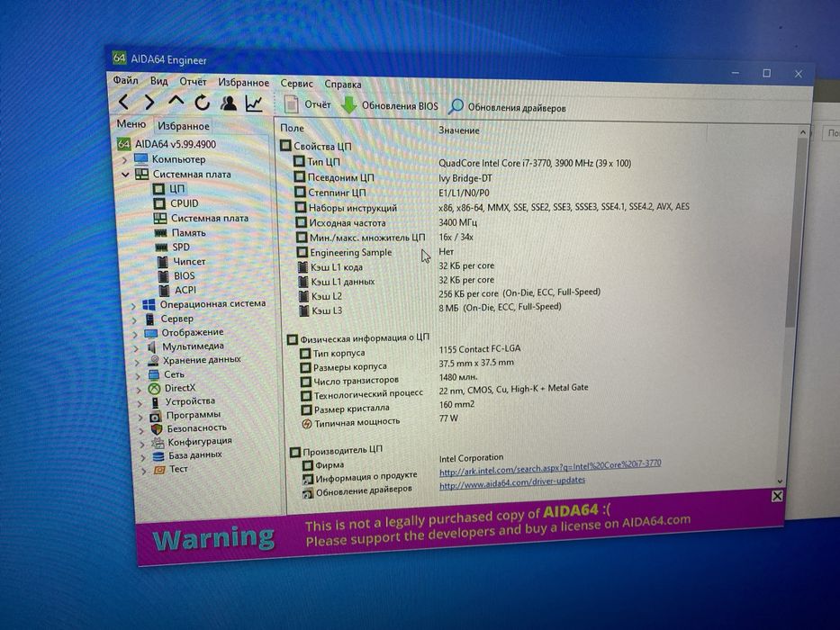The image size is (840, 630).
Task: Refresh the view using the circular arrow
Action: tap(202, 103)
